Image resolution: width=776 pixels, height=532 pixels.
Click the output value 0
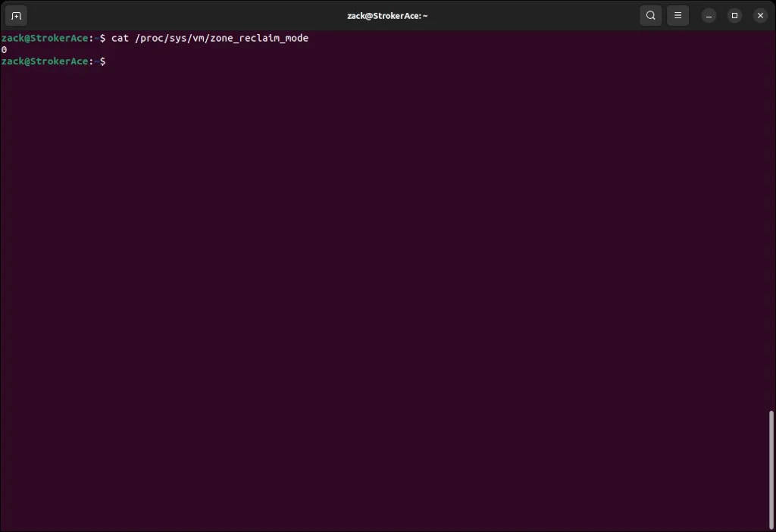[4, 49]
